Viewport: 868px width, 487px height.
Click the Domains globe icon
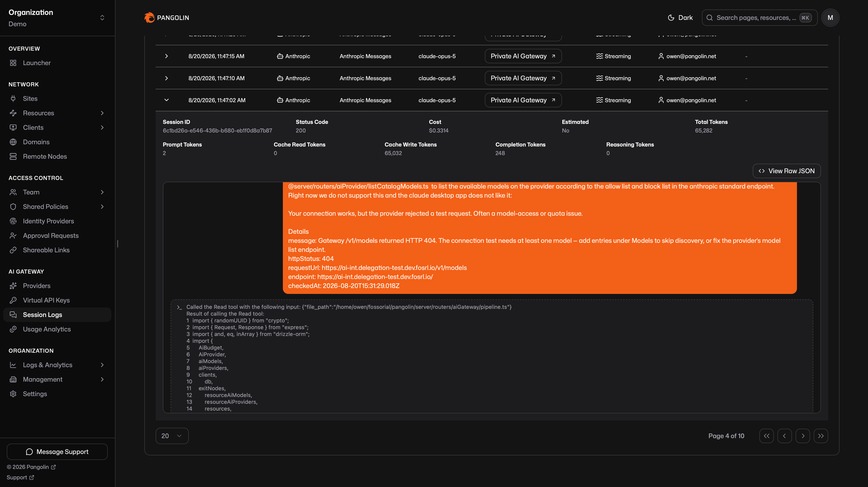pos(13,142)
